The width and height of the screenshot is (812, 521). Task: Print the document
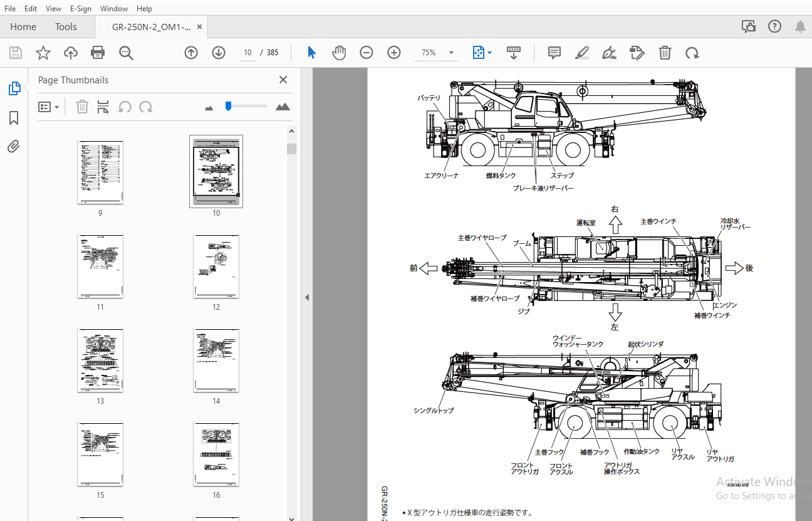click(98, 53)
